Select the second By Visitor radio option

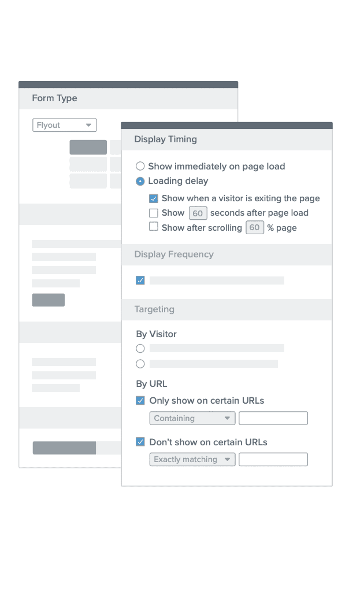pos(140,363)
